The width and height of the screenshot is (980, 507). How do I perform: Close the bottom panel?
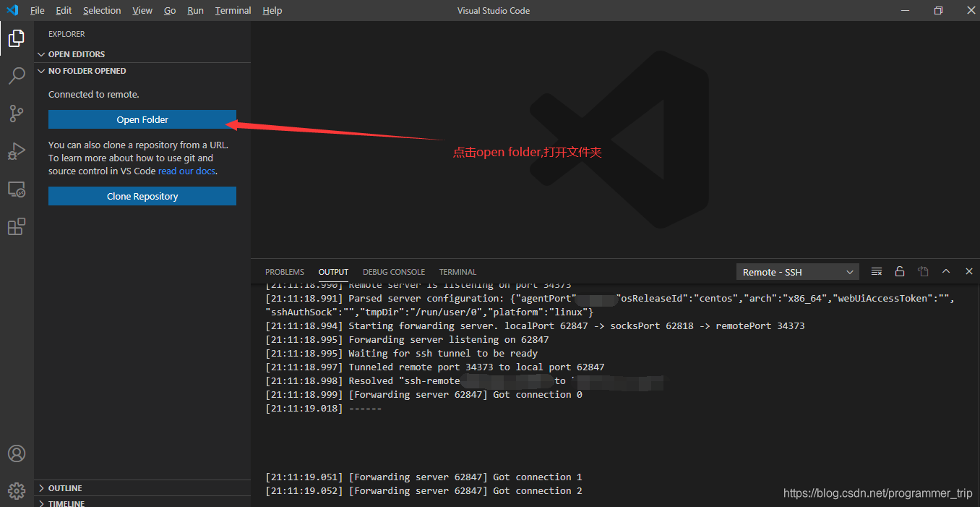pos(969,272)
